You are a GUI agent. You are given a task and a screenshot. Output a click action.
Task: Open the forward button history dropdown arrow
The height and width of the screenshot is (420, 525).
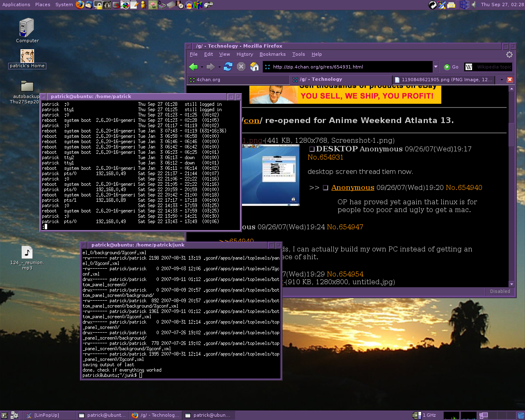click(219, 67)
